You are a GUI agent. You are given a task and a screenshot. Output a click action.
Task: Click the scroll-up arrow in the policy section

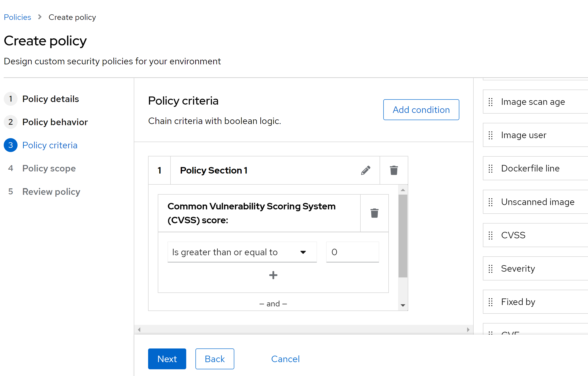pos(403,190)
